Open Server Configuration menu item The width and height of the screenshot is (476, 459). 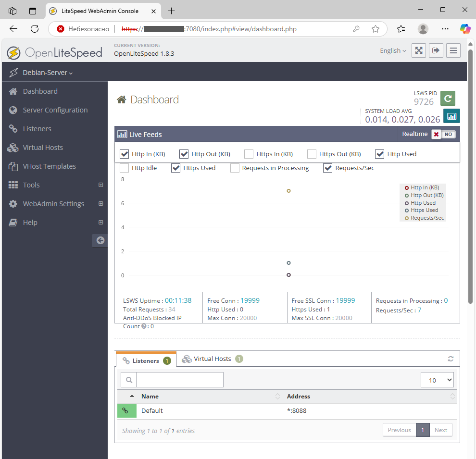[55, 110]
